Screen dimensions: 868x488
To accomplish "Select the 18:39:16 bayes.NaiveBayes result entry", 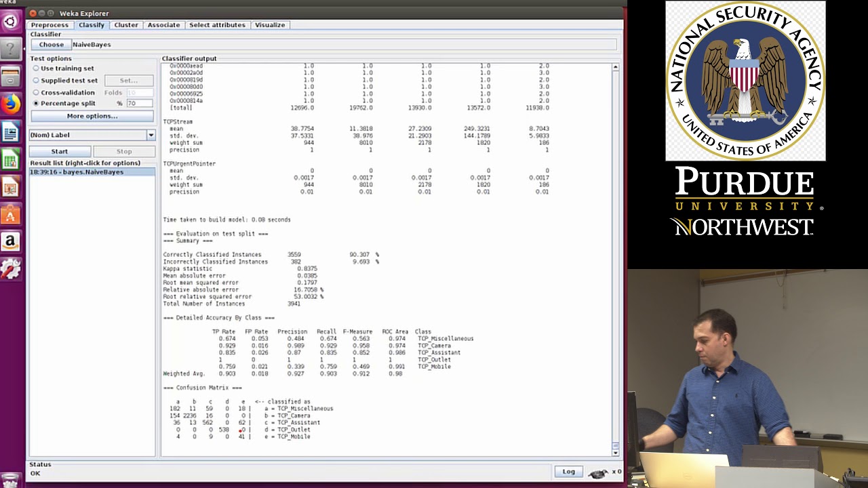I will 92,172.
